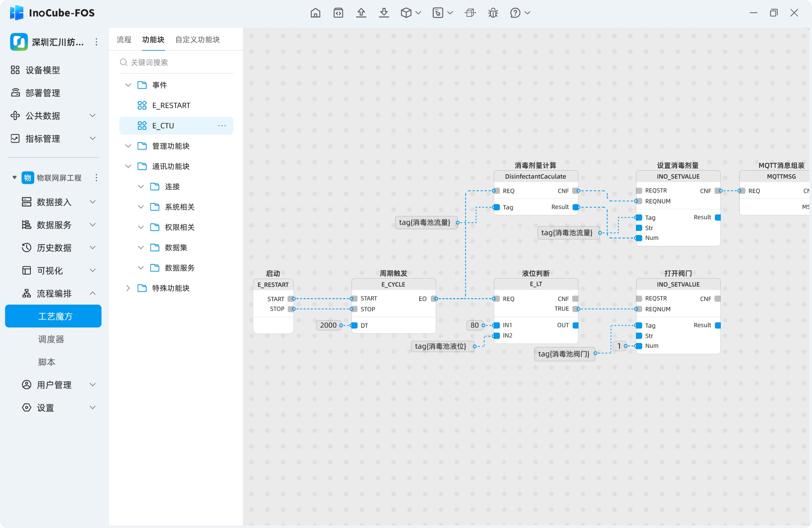Click the home icon in top toolbar
Image resolution: width=812 pixels, height=528 pixels.
coord(315,13)
